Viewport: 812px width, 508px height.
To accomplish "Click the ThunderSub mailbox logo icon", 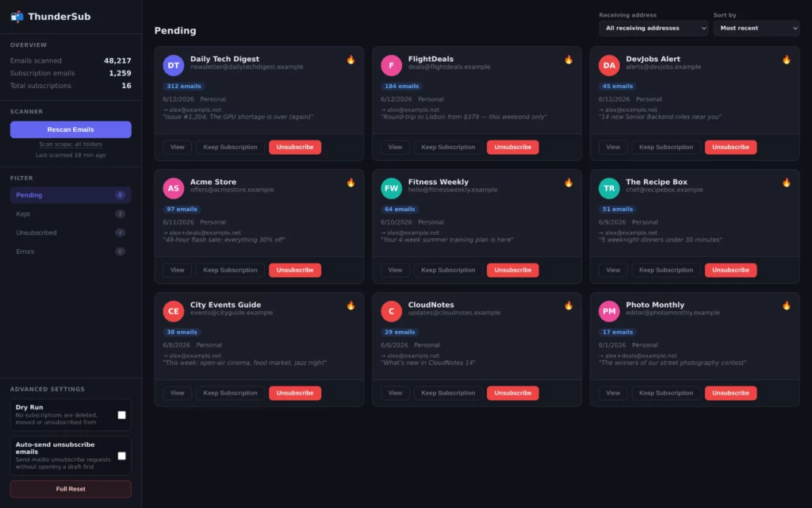I will tap(17, 17).
